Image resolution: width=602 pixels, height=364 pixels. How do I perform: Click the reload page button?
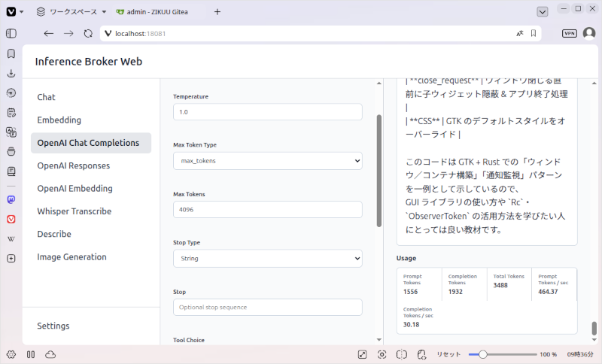click(x=88, y=33)
